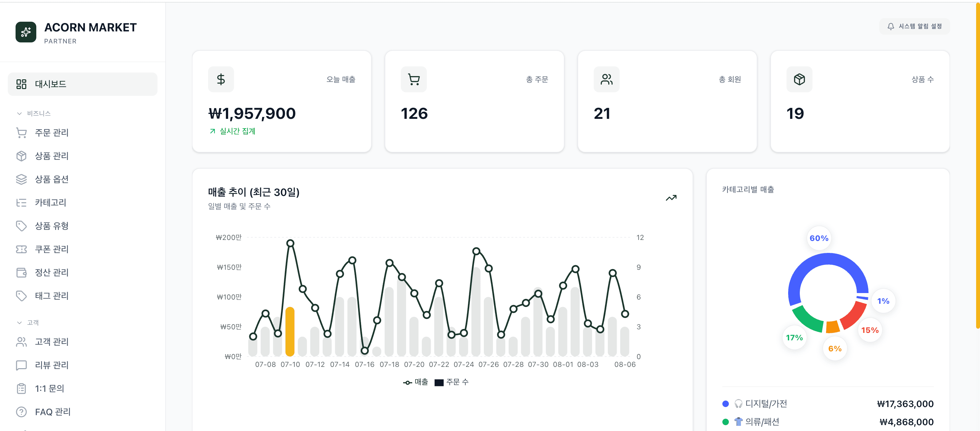
Task: Navigate to 카테고리 in sidebar
Action: (x=83, y=203)
